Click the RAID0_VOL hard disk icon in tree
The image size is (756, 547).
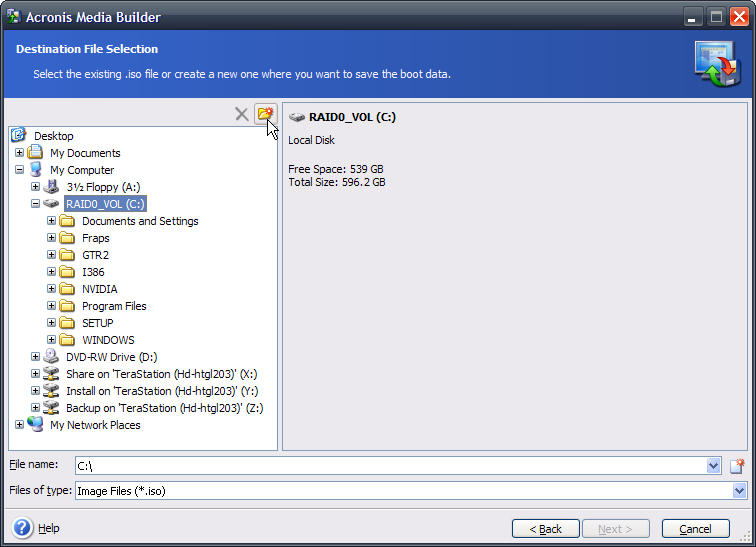[x=51, y=204]
